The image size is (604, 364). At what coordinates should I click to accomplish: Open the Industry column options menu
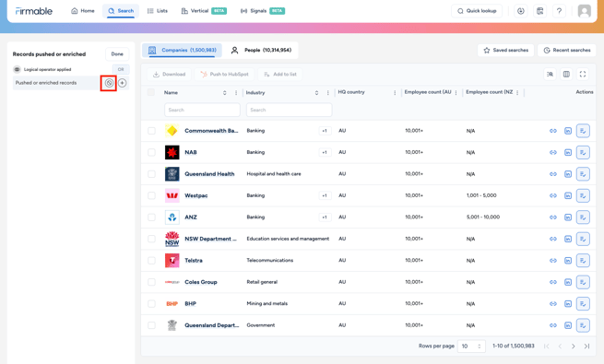pyautogui.click(x=327, y=93)
